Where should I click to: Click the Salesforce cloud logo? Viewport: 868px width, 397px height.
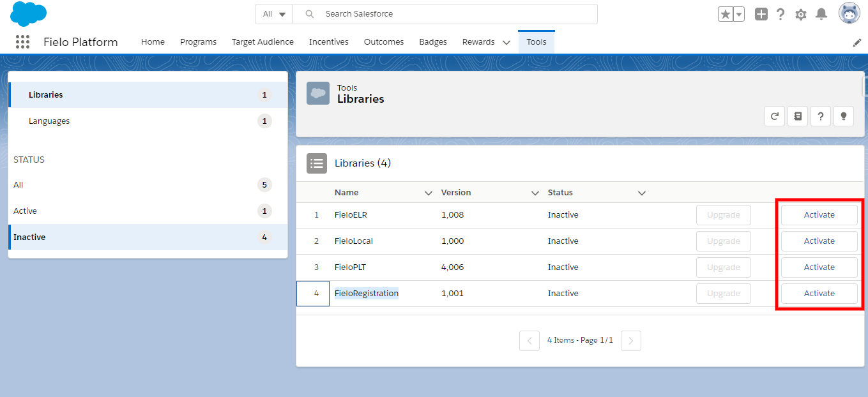pyautogui.click(x=29, y=13)
